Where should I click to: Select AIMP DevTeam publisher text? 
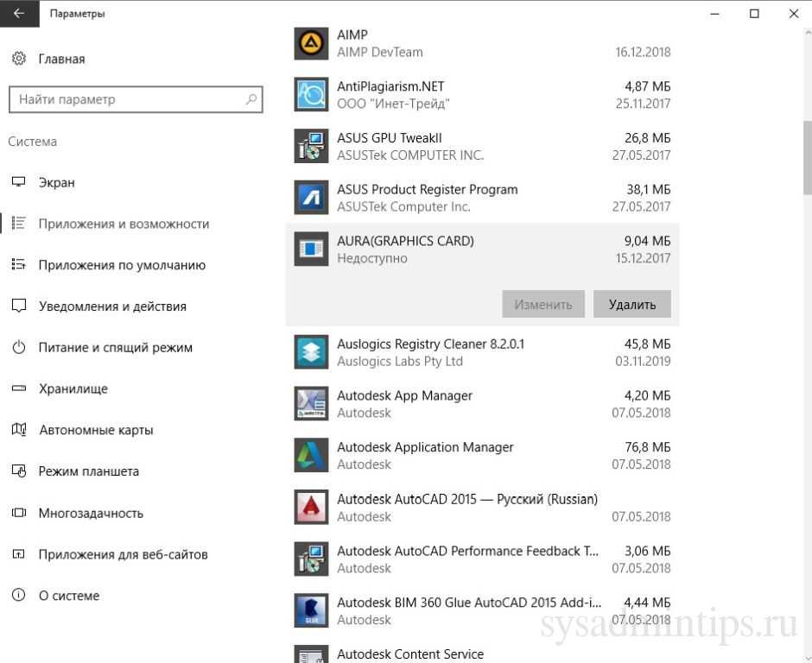[379, 53]
